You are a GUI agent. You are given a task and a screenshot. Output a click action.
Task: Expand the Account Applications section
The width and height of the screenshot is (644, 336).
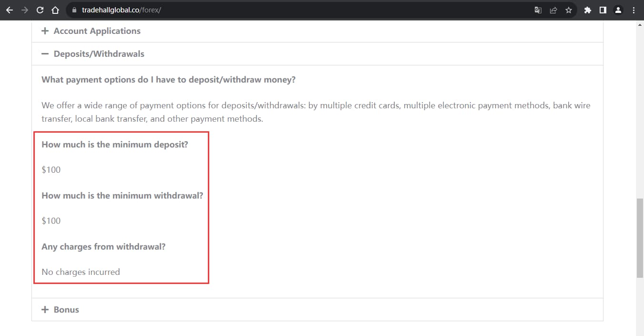tap(317, 31)
